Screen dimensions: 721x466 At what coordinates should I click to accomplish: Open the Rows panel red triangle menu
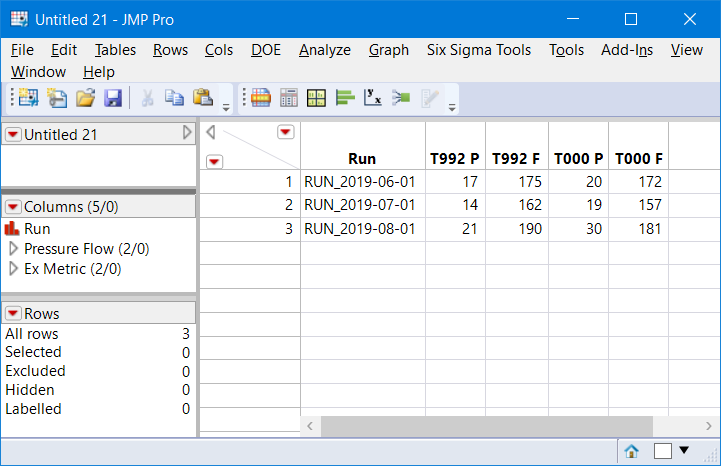click(x=13, y=313)
